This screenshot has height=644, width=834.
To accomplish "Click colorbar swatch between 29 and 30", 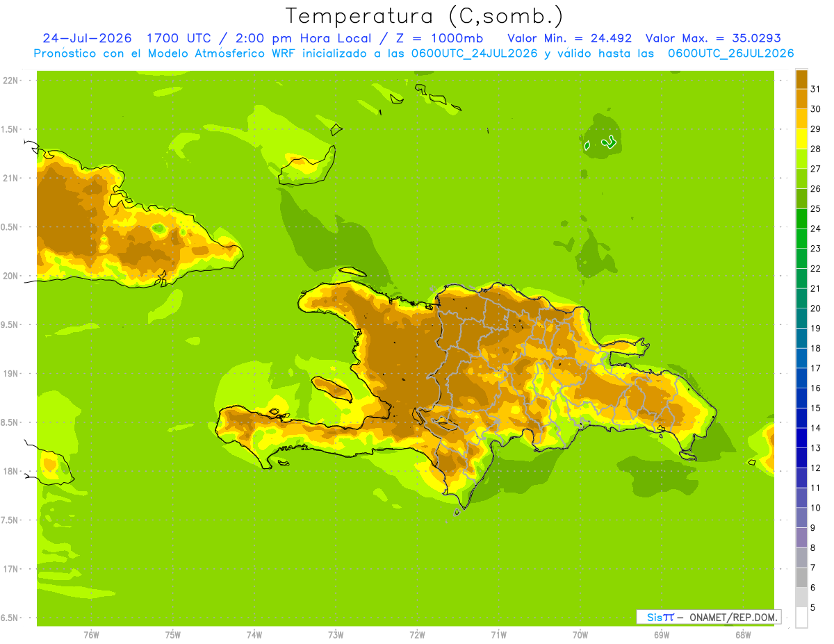I will click(801, 119).
